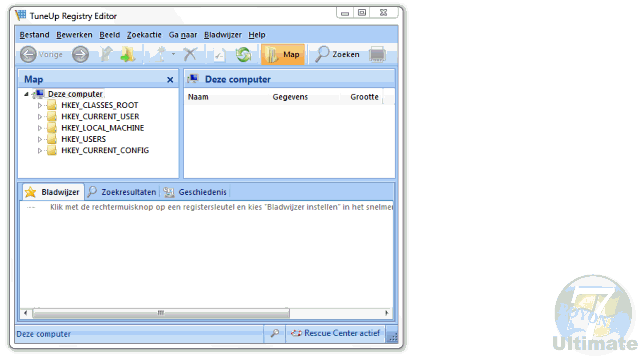This screenshot has height=360, width=640.
Task: Click the Geschiedenis tab icon
Action: coord(169,192)
